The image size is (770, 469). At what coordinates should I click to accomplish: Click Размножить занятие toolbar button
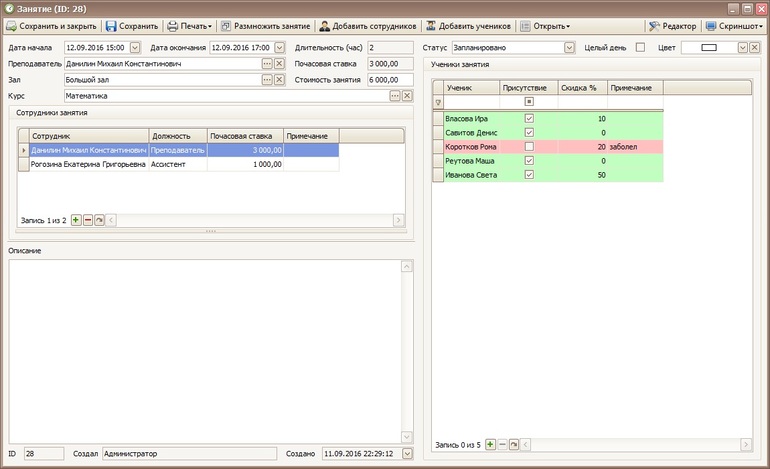tap(265, 26)
